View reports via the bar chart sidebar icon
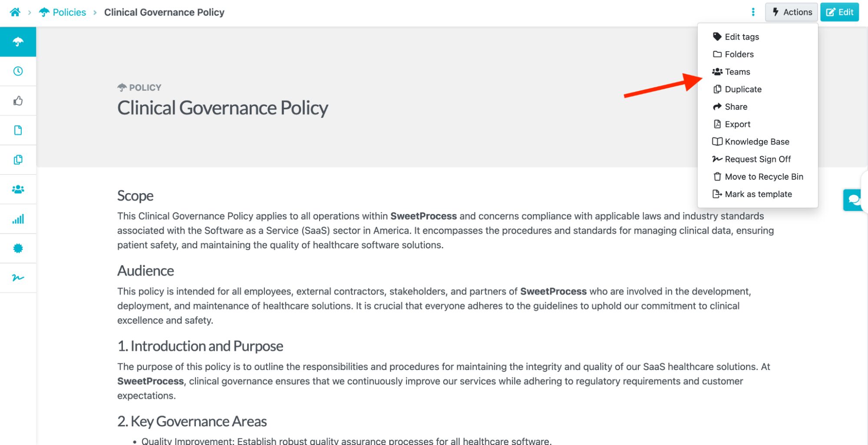868x445 pixels. tap(18, 218)
